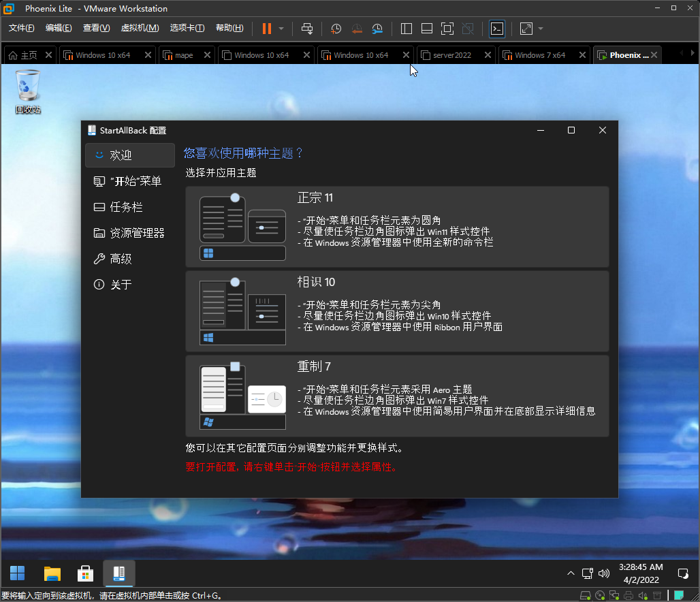
Task: Open the VMware console view icon
Action: pyautogui.click(x=498, y=29)
